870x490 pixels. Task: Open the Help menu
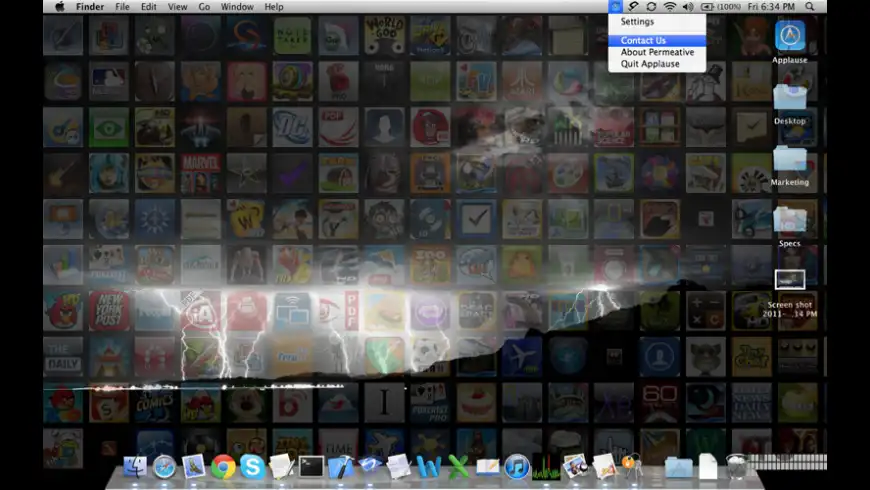274,7
